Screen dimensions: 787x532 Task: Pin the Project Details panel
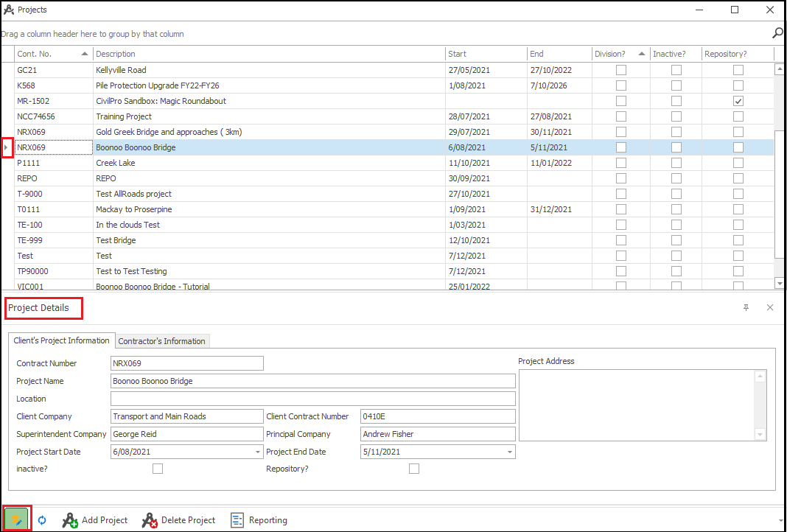746,308
